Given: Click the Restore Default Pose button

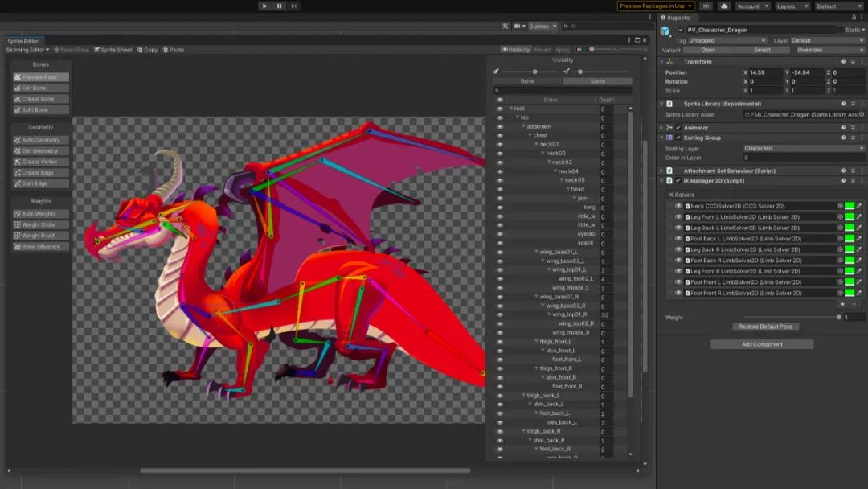Looking at the screenshot, I should click(x=765, y=327).
